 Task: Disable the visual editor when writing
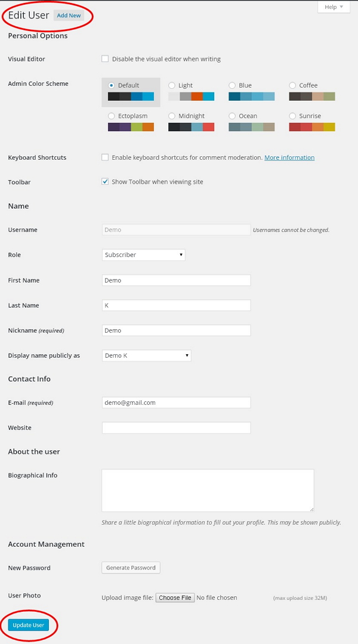point(105,58)
